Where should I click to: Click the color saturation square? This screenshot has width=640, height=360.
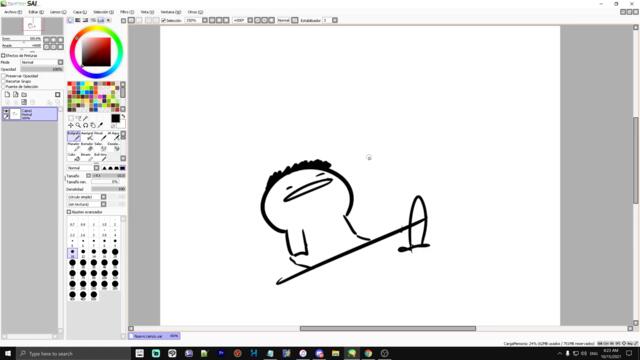pos(96,52)
